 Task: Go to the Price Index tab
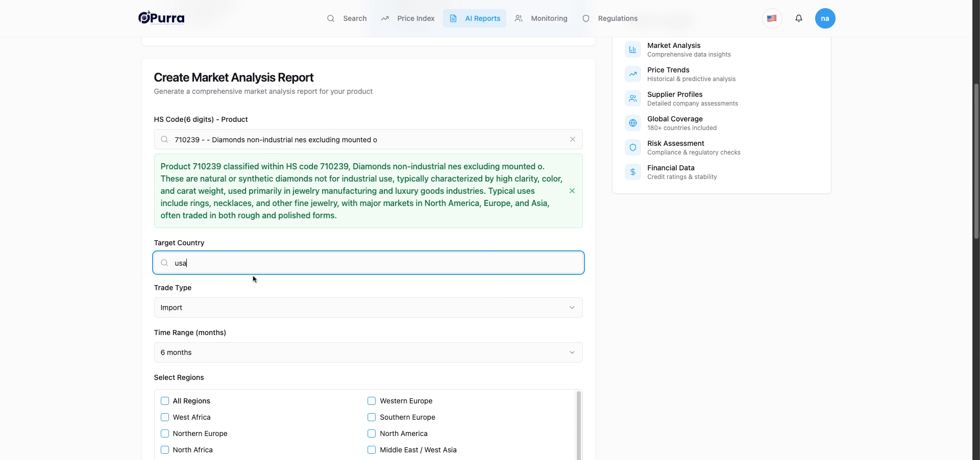(407, 18)
